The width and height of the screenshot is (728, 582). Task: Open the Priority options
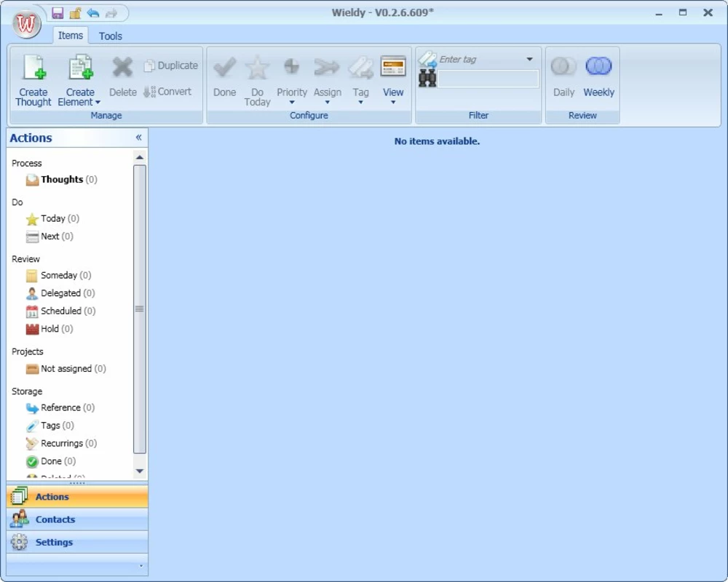coord(292,80)
